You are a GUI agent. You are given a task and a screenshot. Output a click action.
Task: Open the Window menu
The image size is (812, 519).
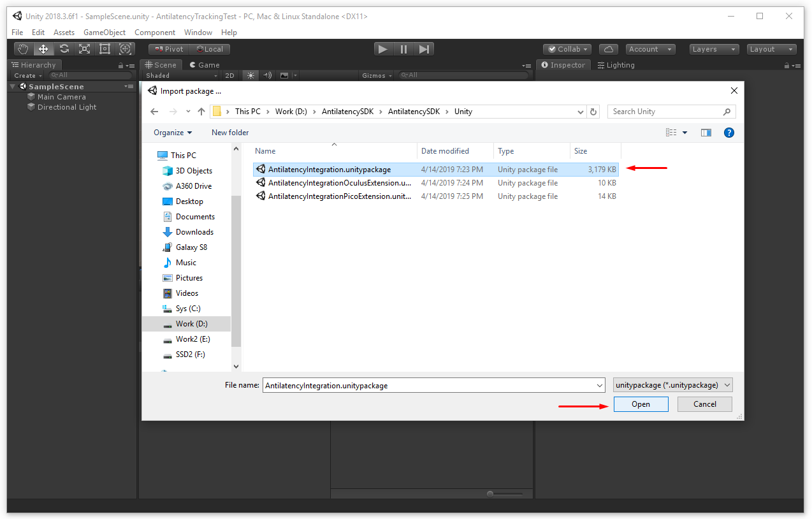pos(198,33)
